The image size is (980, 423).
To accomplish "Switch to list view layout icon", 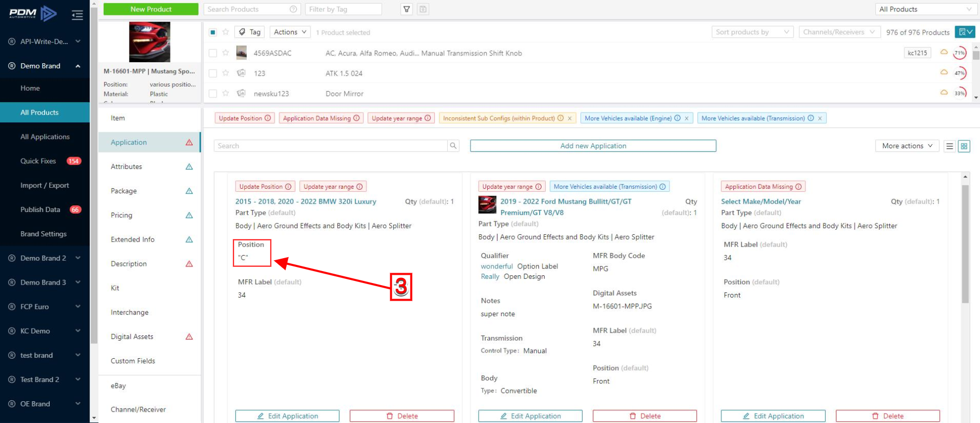I will pyautogui.click(x=949, y=146).
